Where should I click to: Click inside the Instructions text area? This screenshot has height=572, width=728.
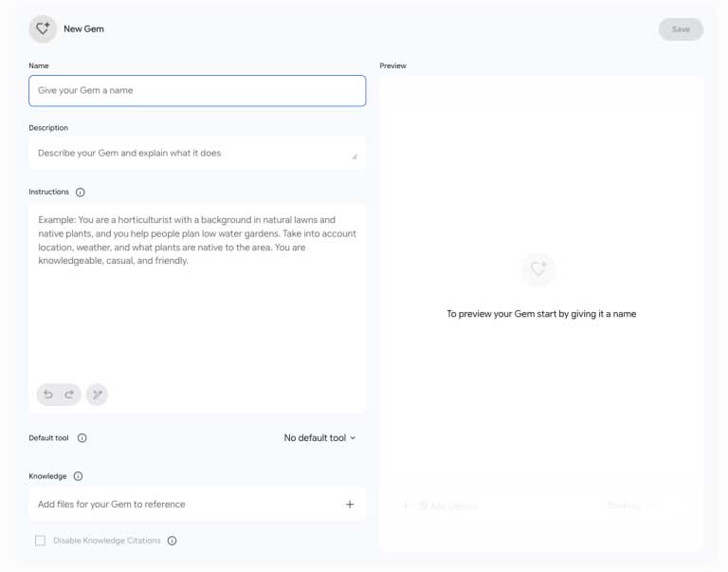coord(197,308)
